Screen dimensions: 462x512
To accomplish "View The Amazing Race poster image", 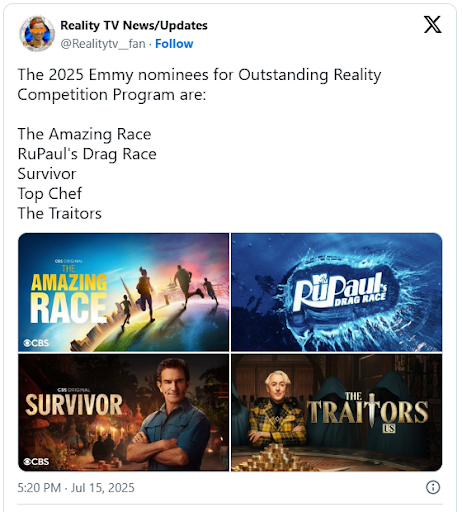I will click(x=123, y=292).
